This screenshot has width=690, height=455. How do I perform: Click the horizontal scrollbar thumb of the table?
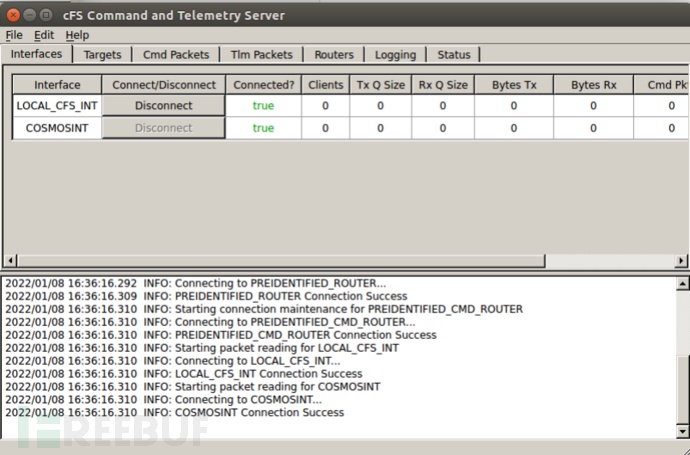[x=281, y=261]
